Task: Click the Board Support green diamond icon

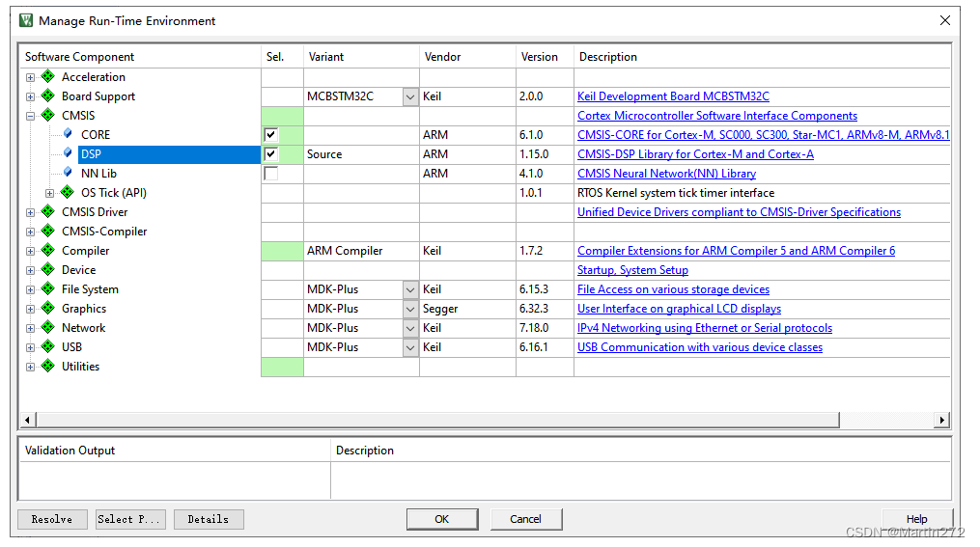Action: click(48, 96)
